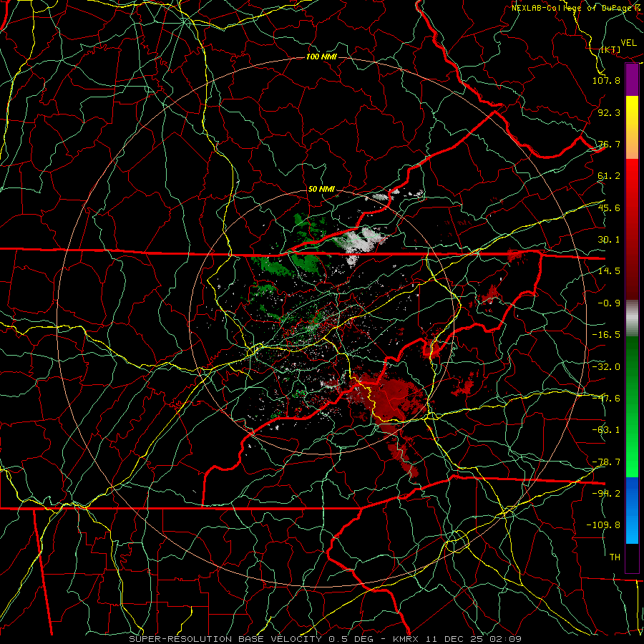Click the -16.5 legend value
The height and width of the screenshot is (644, 644).
(606, 335)
